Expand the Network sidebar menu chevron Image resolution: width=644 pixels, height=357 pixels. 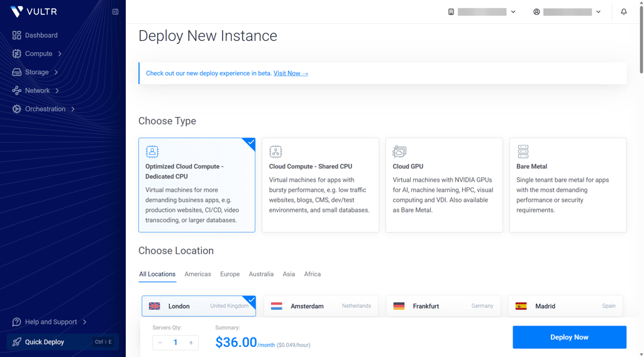tap(57, 91)
